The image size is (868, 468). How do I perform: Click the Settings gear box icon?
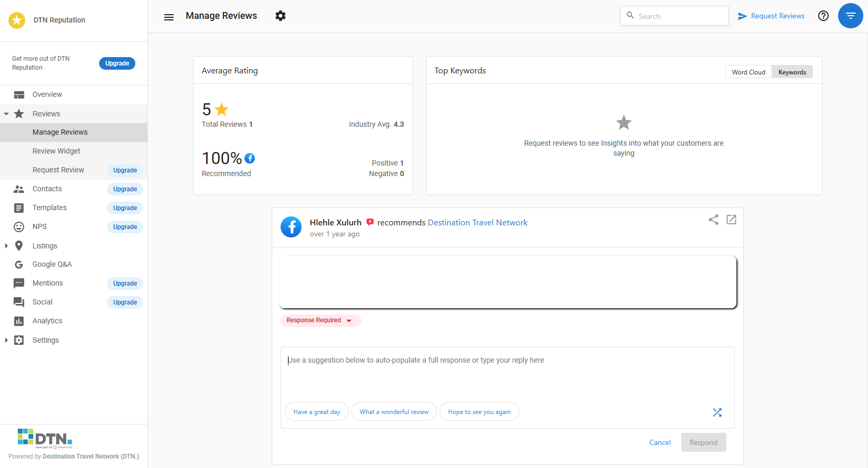pyautogui.click(x=19, y=340)
